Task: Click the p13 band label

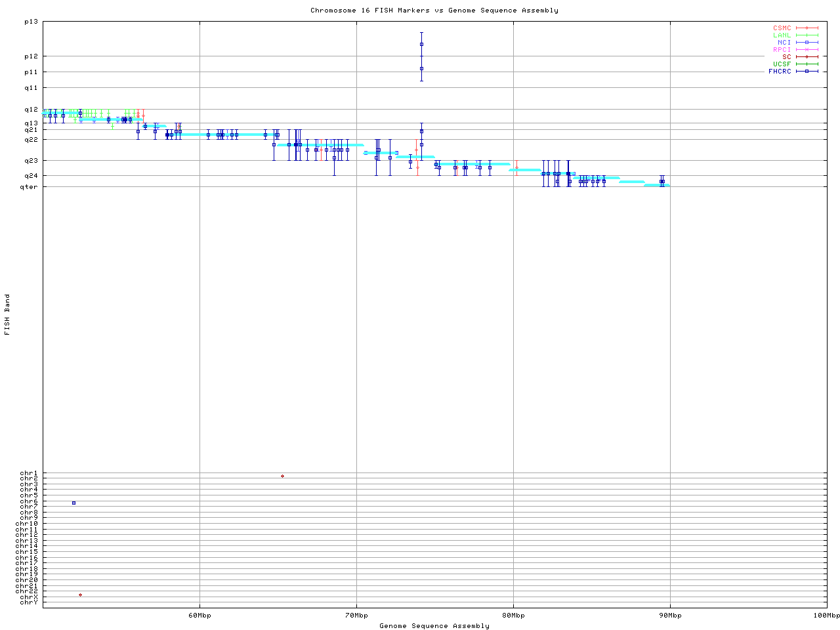Action: click(31, 22)
